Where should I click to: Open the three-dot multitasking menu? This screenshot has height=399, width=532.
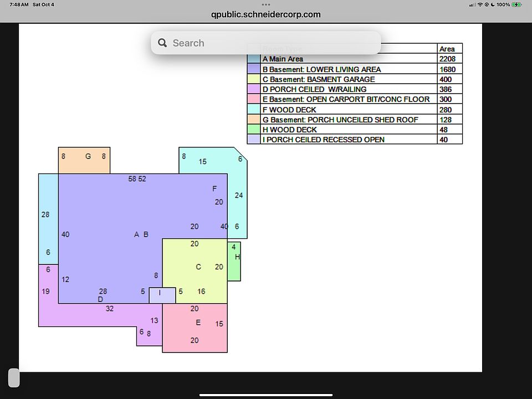tap(266, 4)
